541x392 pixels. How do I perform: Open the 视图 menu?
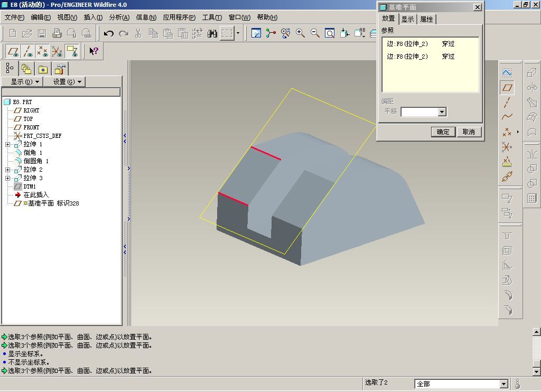67,17
